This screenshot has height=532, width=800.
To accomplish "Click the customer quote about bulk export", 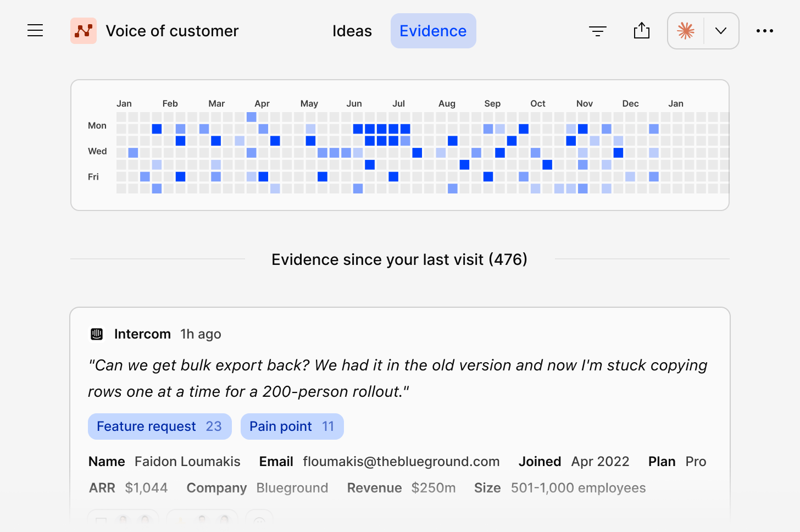I will [398, 378].
